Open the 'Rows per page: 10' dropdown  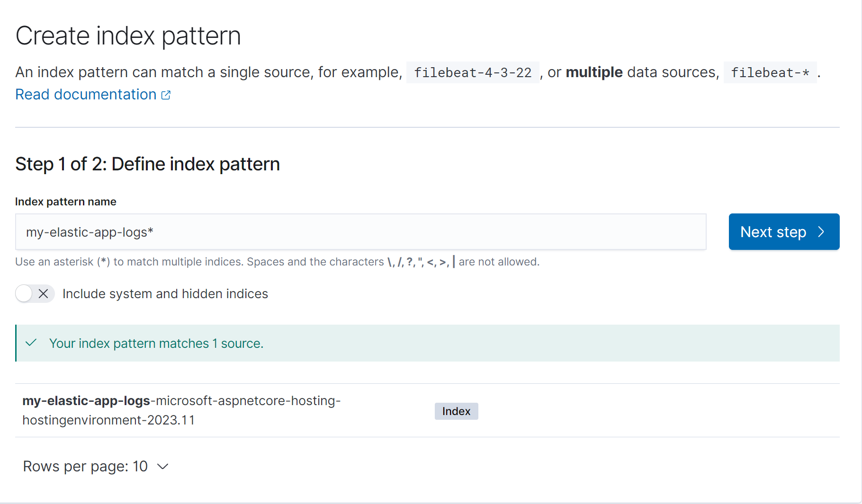[x=96, y=467]
